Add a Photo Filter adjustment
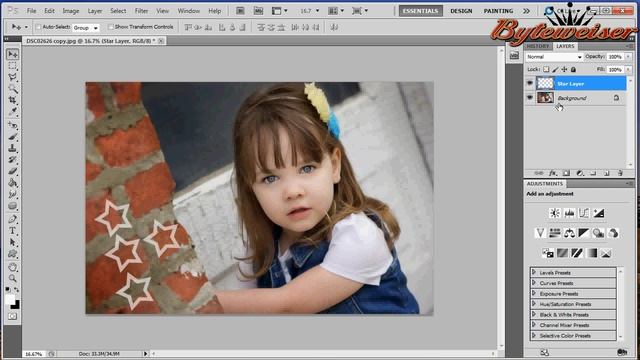The width and height of the screenshot is (640, 360). tap(598, 233)
